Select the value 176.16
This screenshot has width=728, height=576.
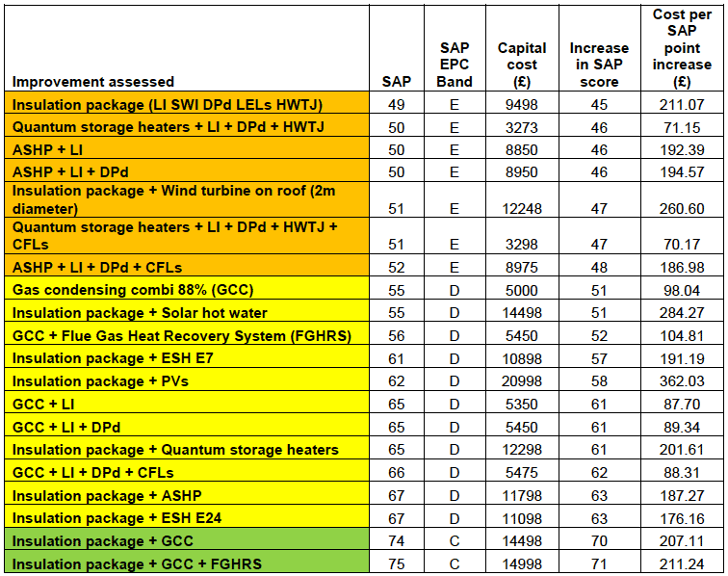click(x=682, y=518)
